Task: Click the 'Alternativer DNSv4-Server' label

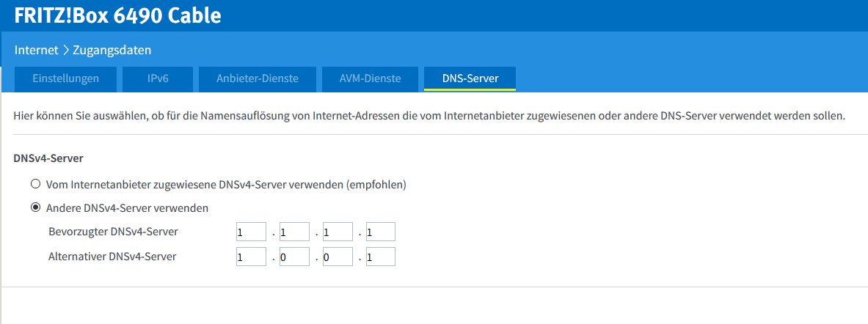Action: pos(112,257)
